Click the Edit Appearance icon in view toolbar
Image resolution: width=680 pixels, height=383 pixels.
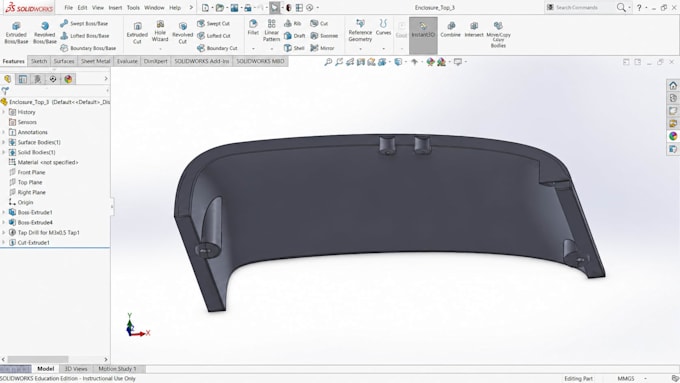[430, 62]
